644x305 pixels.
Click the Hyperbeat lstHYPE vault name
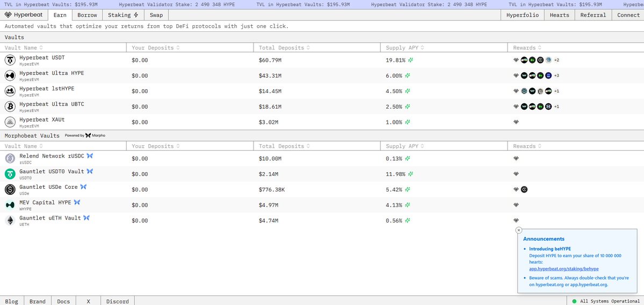tap(47, 89)
